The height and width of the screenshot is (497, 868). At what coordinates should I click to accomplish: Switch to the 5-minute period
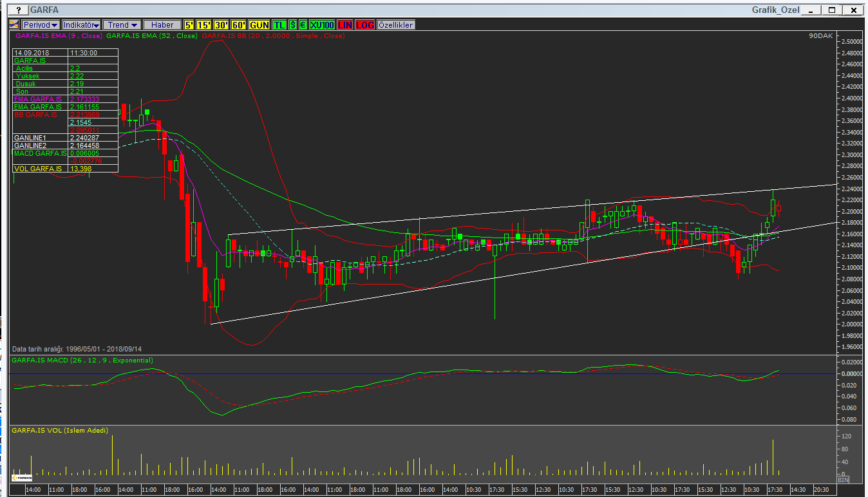[189, 24]
